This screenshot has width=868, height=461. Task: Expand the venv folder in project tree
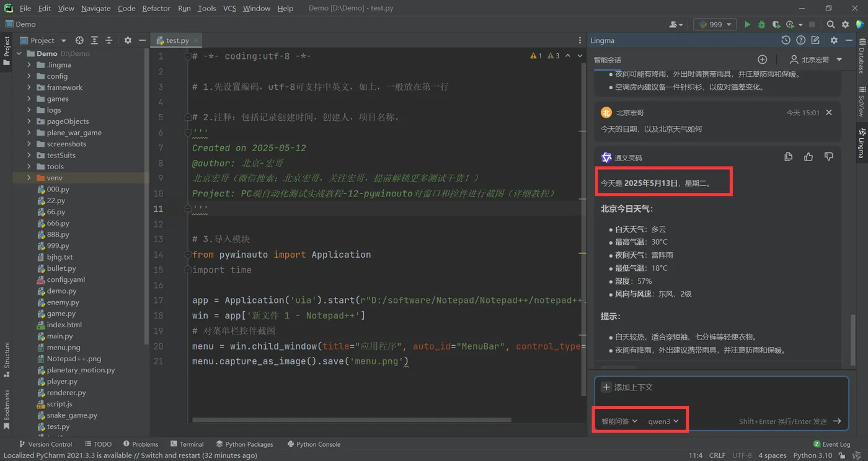pos(29,178)
